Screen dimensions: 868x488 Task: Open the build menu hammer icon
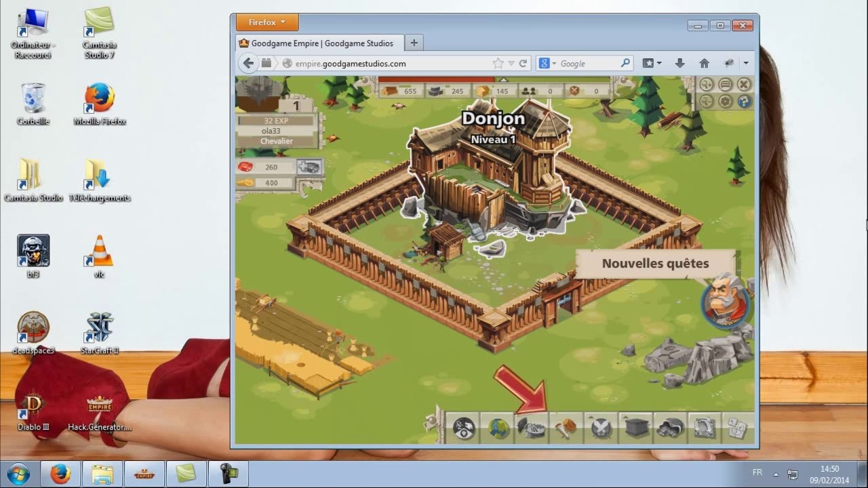pos(567,428)
